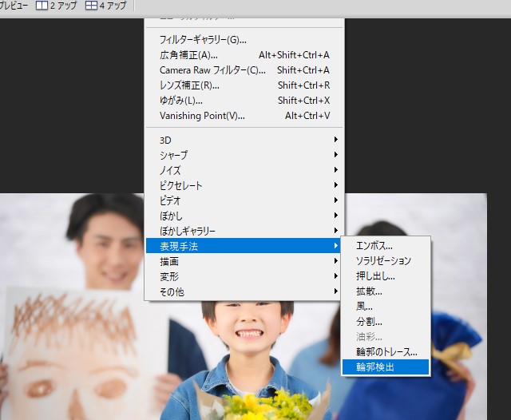The image size is (511, 420).
Task: Choose 広角補正(A)... from the filter menu
Action: (244, 55)
